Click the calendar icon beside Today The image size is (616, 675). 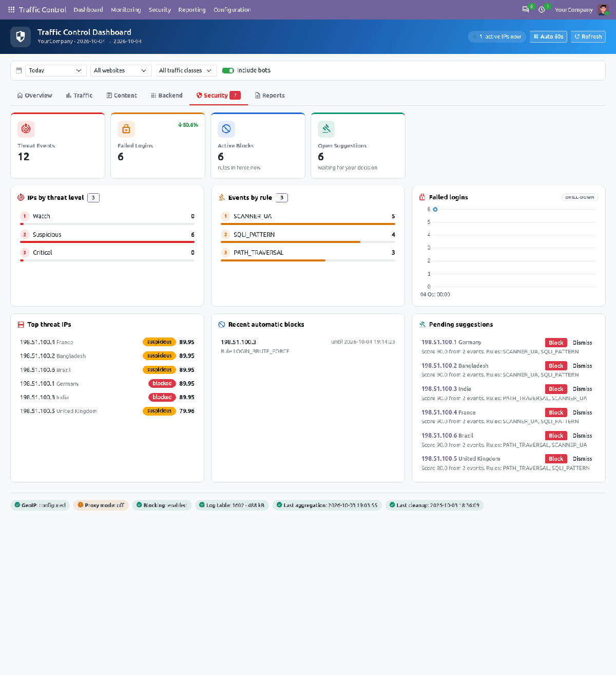pyautogui.click(x=19, y=70)
